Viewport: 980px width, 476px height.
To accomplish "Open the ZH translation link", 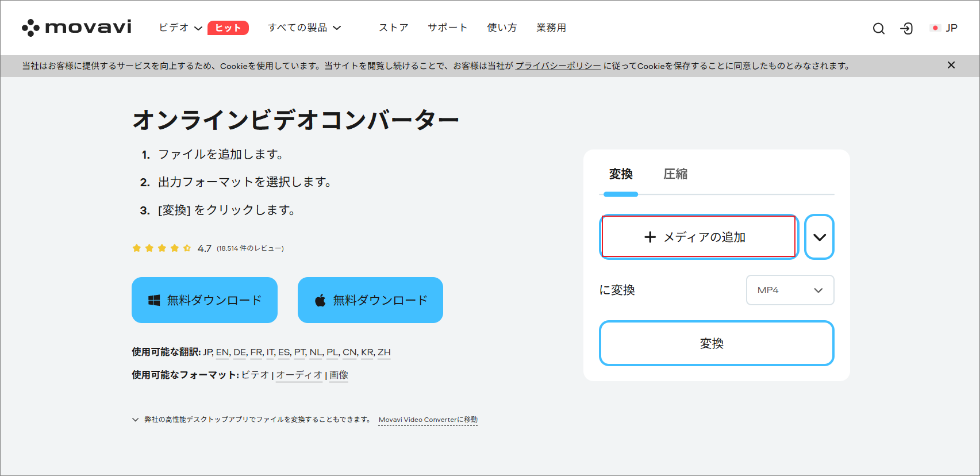I will [x=384, y=352].
